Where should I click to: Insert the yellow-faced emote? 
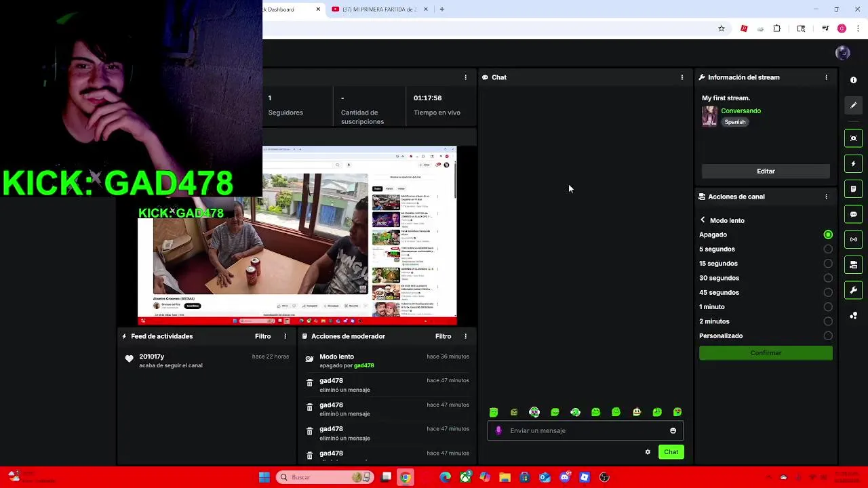(x=637, y=412)
